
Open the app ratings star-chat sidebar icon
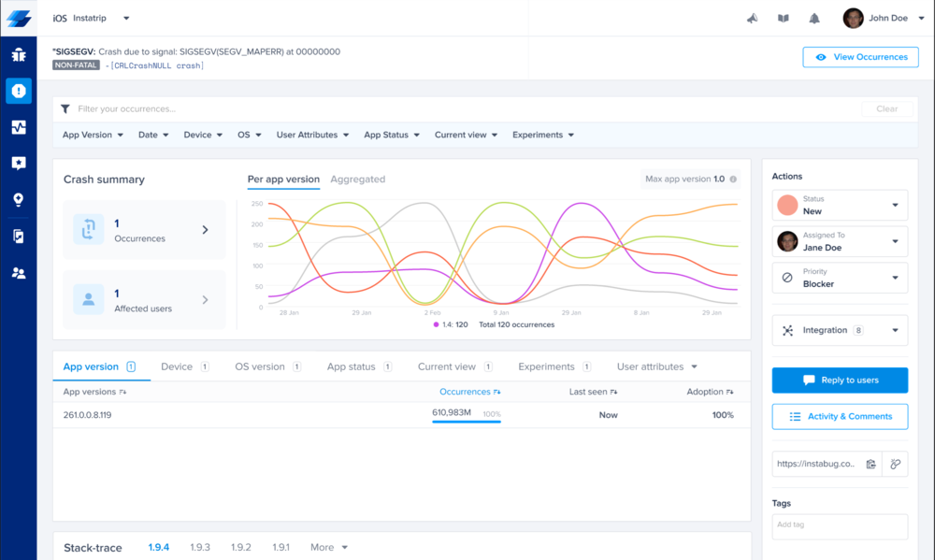pyautogui.click(x=19, y=164)
